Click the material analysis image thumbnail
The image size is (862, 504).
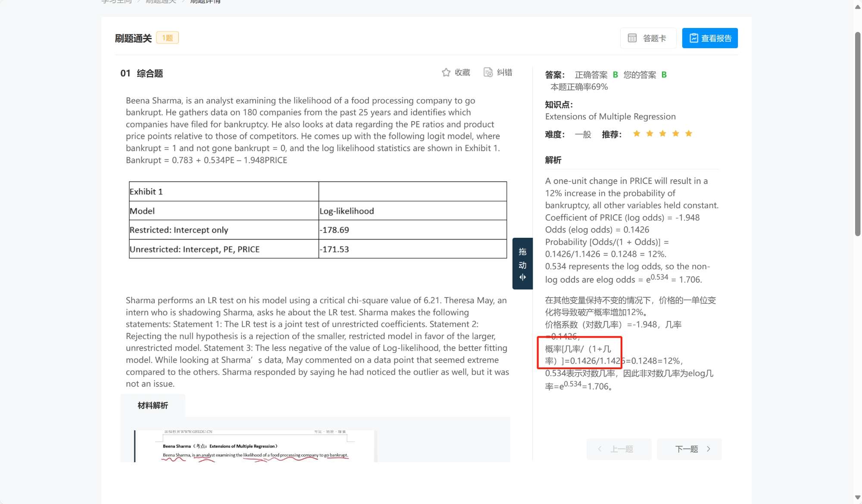[x=254, y=446]
